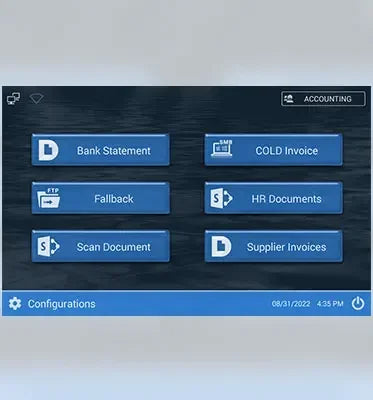Start the COLD Invoice workflow

pos(273,150)
